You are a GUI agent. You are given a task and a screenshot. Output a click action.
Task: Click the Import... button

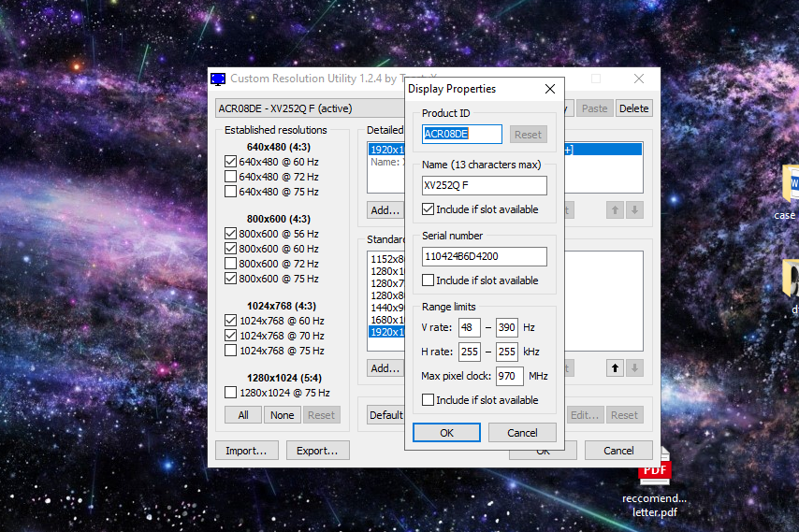click(246, 451)
